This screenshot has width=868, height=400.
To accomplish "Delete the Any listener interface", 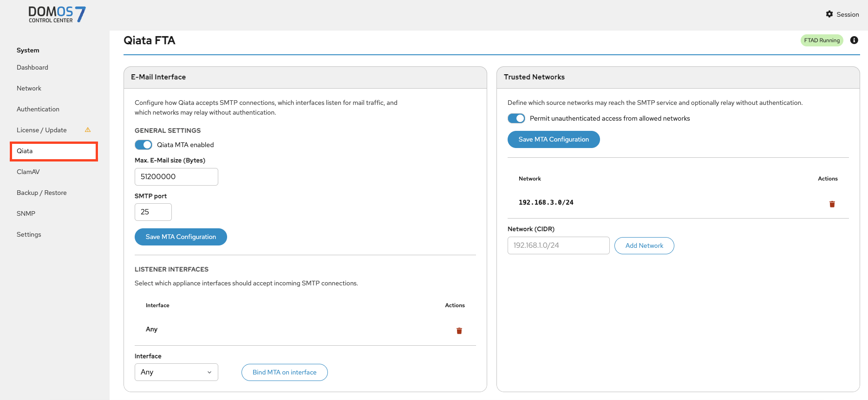I will pos(459,331).
